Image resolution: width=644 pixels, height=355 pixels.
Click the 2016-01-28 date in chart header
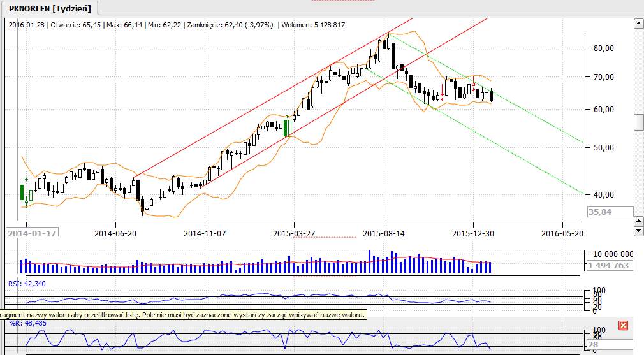(26, 25)
